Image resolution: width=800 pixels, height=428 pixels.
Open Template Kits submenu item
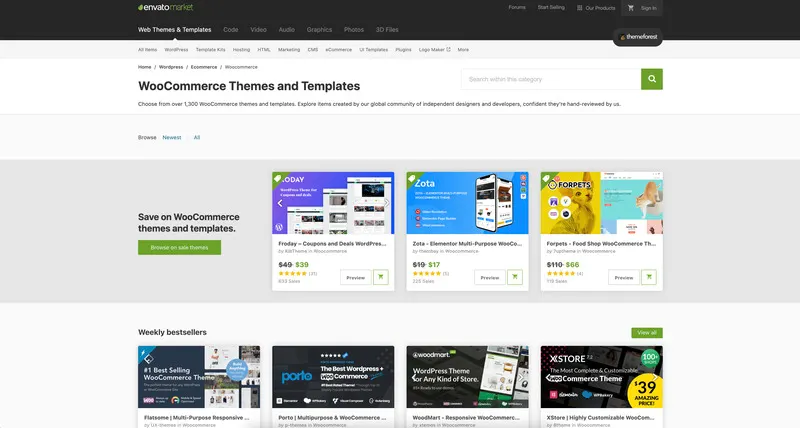[x=210, y=49]
